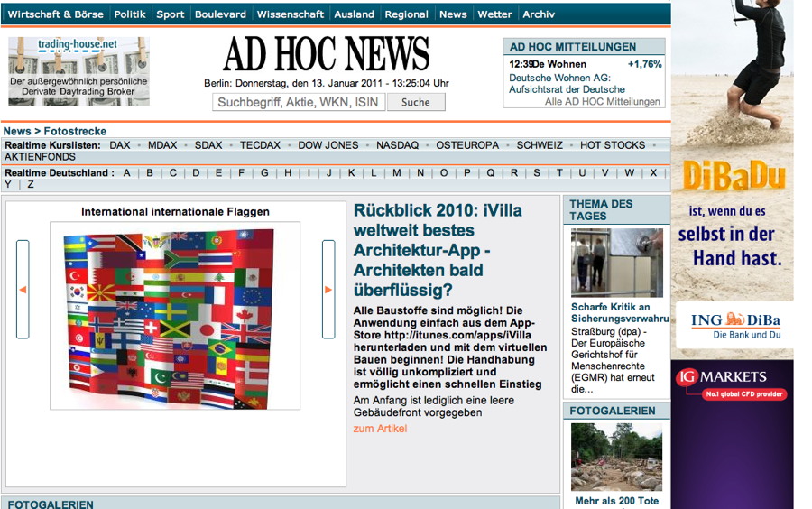812x509 pixels.
Task: Open the Ausland section
Action: (x=355, y=14)
